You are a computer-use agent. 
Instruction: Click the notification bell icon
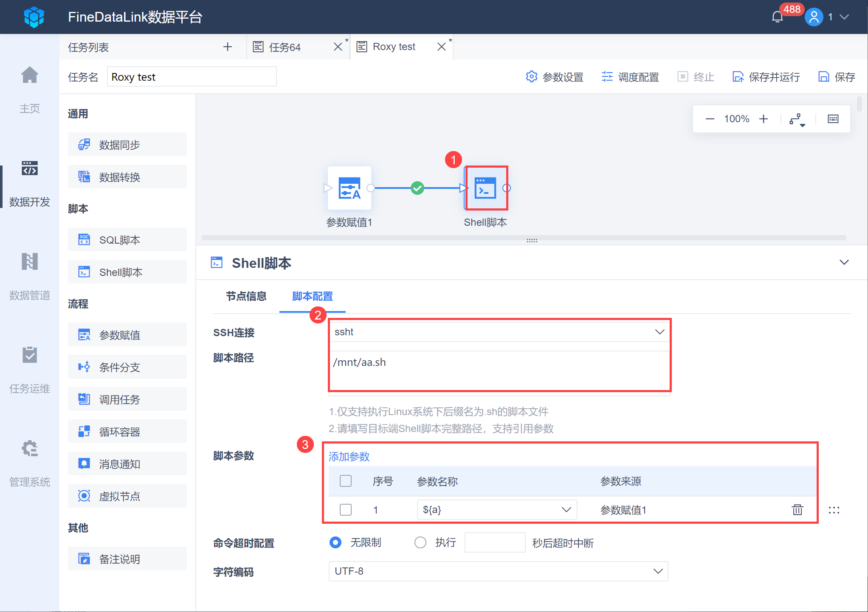pos(777,17)
